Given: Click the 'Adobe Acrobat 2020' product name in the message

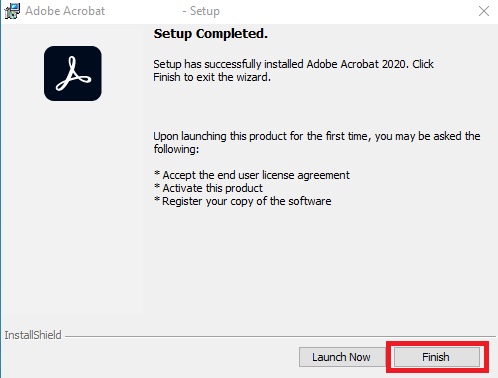Looking at the screenshot, I should tap(357, 64).
